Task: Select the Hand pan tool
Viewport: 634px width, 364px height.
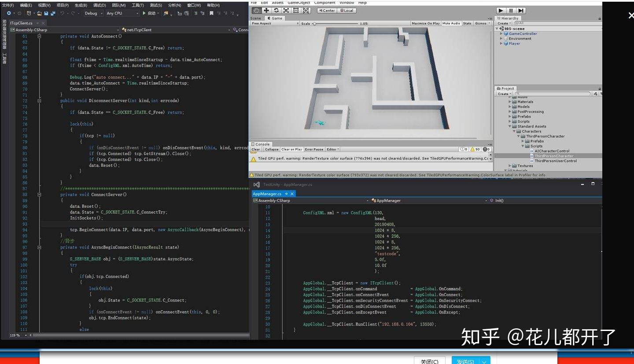Action: (x=256, y=11)
